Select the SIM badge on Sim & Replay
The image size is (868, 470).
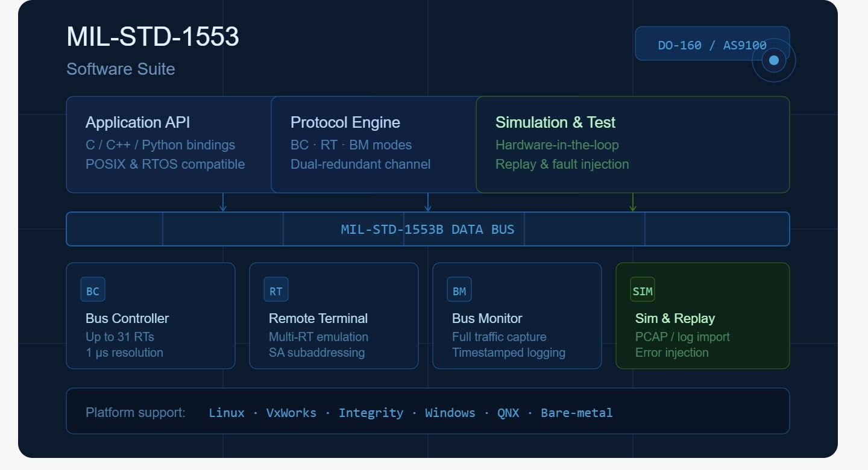643,290
